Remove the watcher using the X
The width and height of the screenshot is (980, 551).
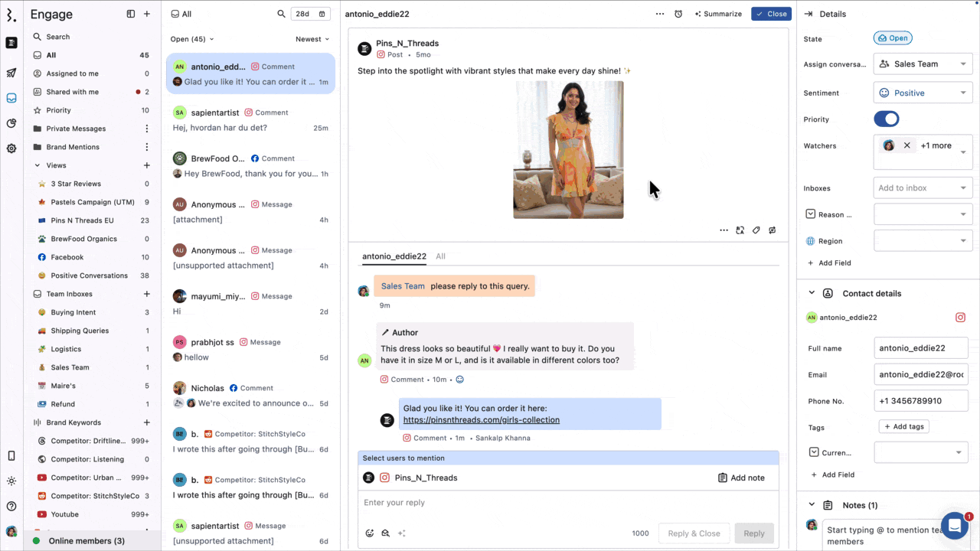906,145
